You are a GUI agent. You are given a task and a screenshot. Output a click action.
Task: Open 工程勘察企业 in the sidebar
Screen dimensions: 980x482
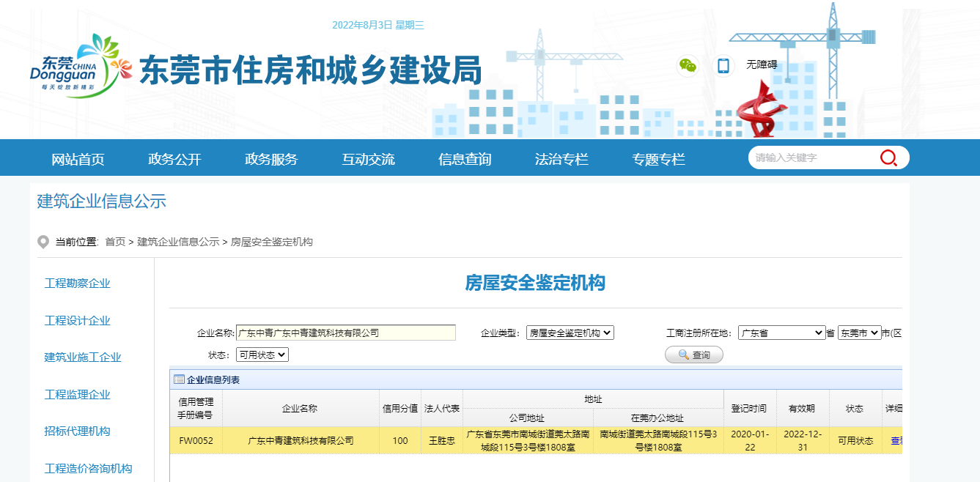point(78,283)
